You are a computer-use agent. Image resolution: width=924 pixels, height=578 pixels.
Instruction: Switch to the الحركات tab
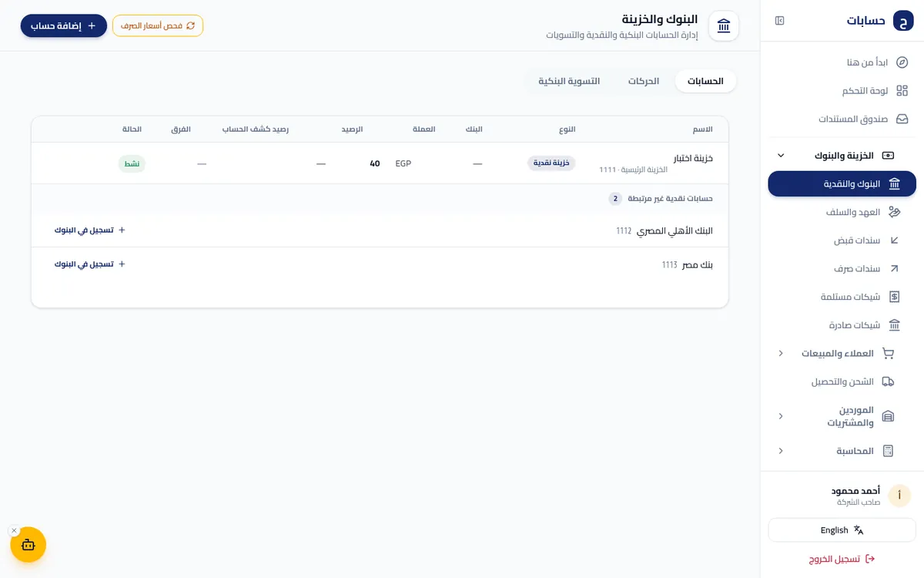(x=644, y=81)
